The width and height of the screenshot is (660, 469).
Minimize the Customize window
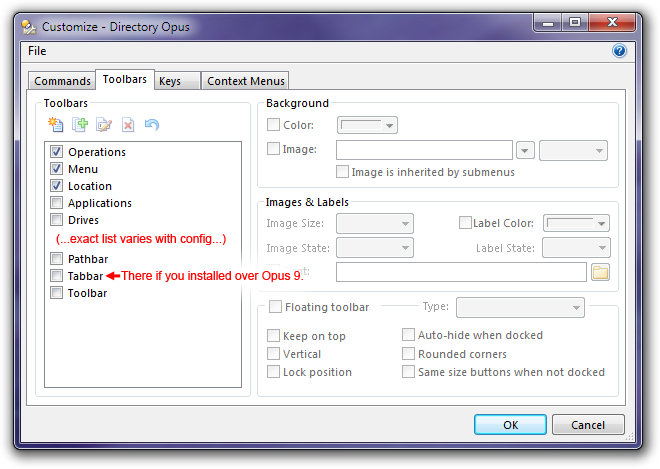(548, 23)
